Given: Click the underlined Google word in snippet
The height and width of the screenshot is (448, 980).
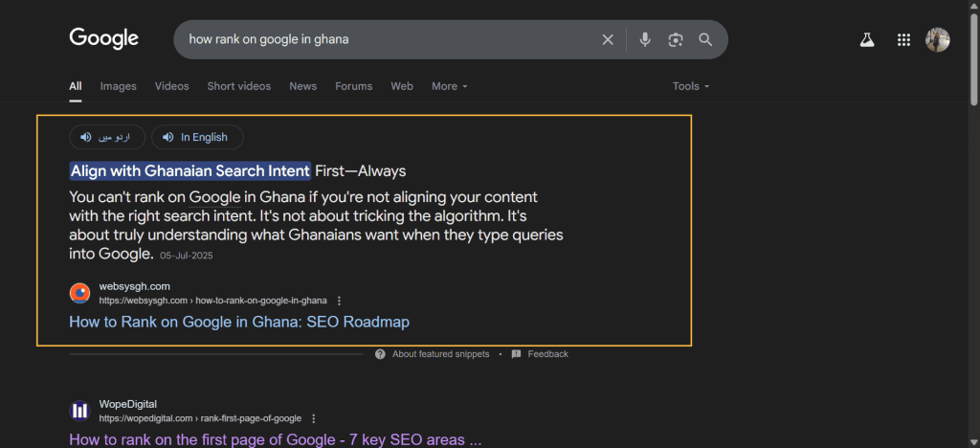Looking at the screenshot, I should [214, 197].
